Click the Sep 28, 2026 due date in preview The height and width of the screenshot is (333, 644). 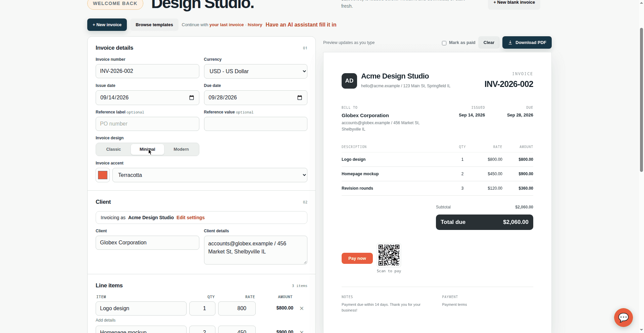(x=520, y=115)
